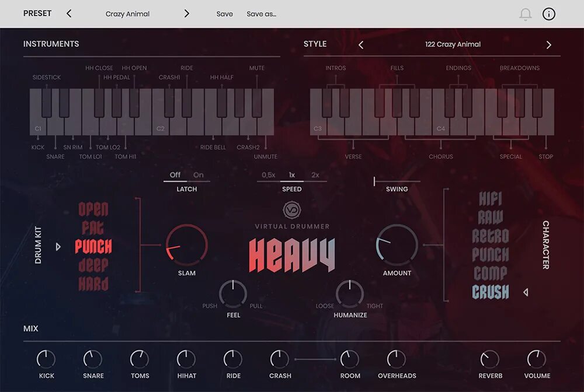Click the HEAVY product logo
Screen dimensions: 584x392
(x=292, y=255)
